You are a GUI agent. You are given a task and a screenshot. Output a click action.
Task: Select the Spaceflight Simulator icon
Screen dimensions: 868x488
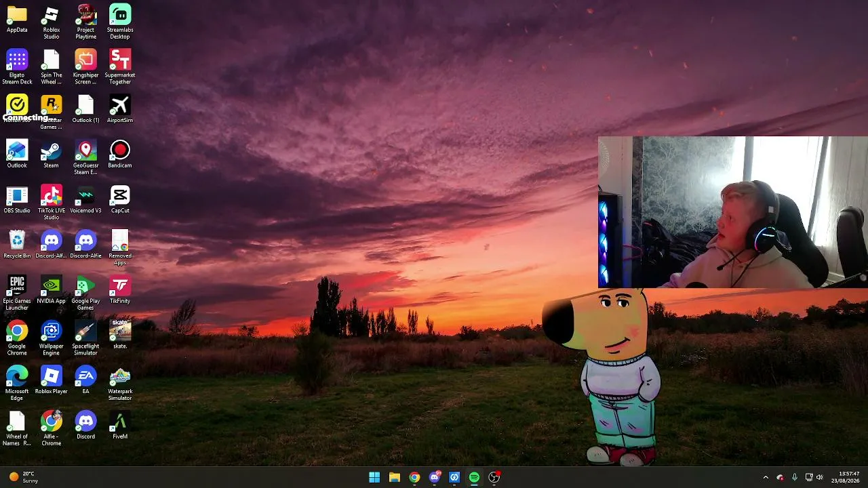coord(85,331)
